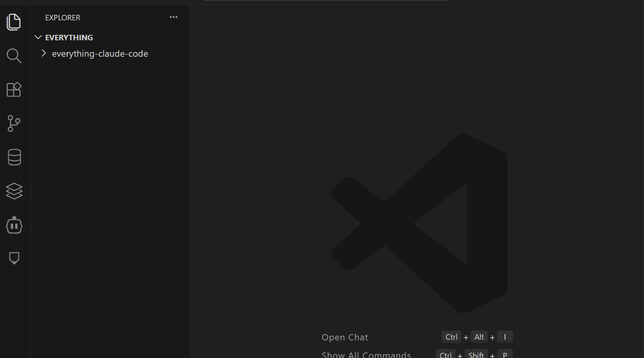The image size is (644, 358).
Task: Open the shield-shaped activity bar icon
Action: (14, 258)
